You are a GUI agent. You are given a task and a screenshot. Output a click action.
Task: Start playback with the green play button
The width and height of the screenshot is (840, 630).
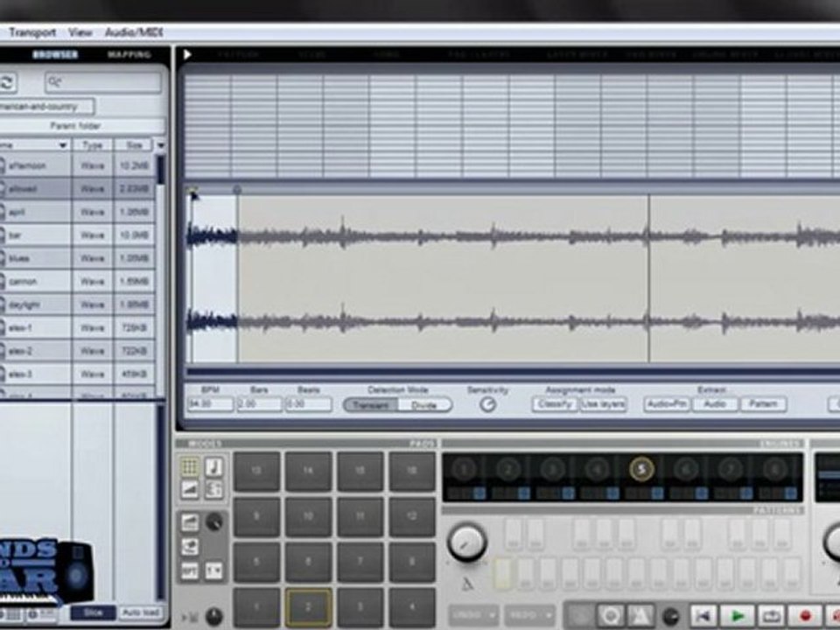(738, 616)
